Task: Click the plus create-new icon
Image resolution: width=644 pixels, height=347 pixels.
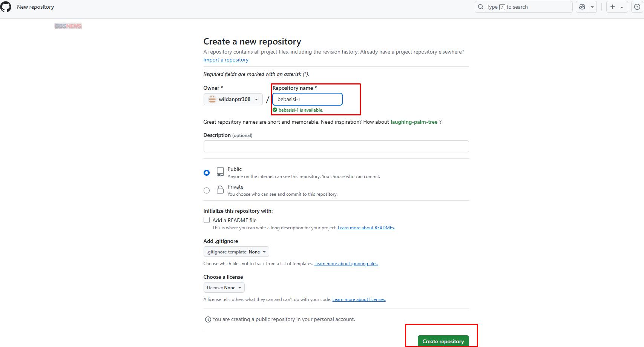Action: click(x=613, y=7)
